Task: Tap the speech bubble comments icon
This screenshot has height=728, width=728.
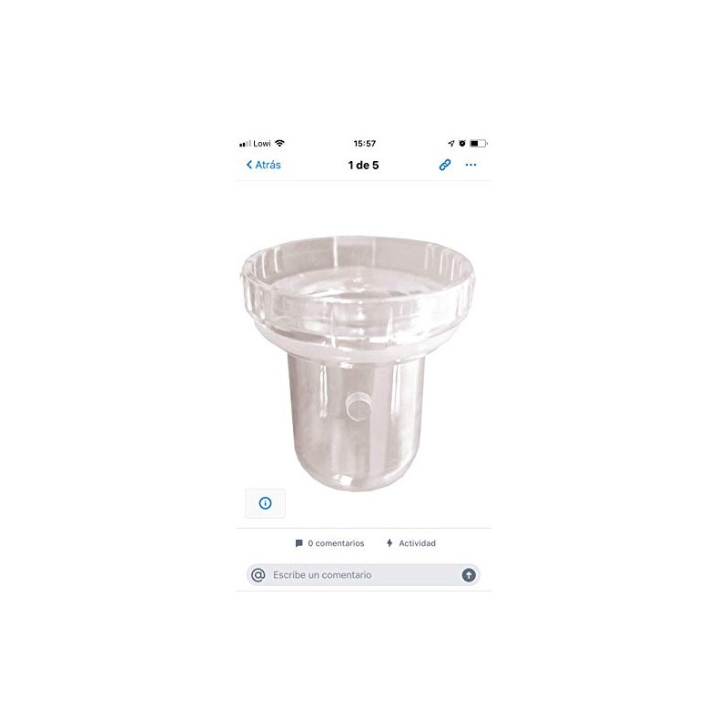Action: pyautogui.click(x=299, y=543)
